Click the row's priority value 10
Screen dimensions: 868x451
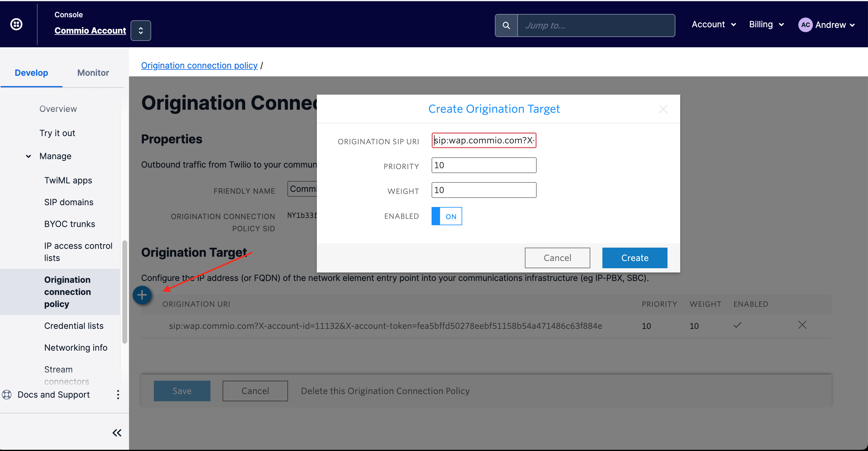pos(646,326)
